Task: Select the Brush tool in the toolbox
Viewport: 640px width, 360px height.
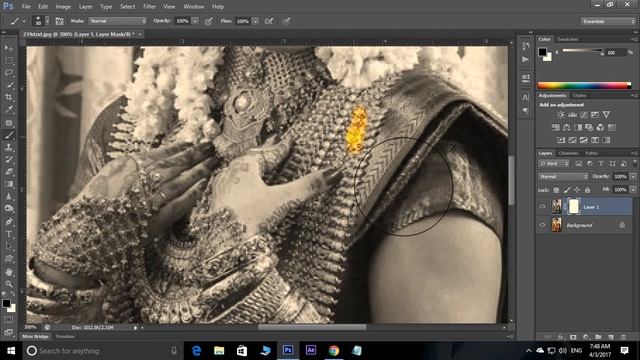Action: pos(9,135)
